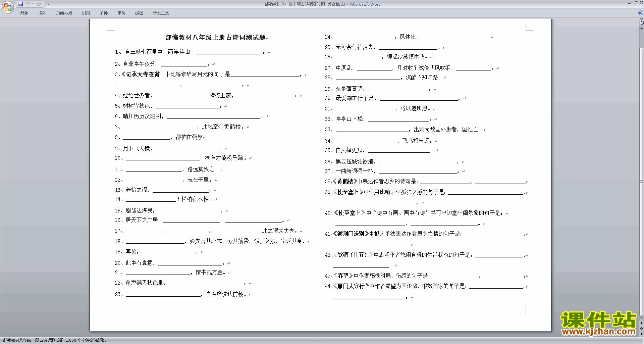
Task: Open the 插入 ribbon tab
Action: point(42,13)
